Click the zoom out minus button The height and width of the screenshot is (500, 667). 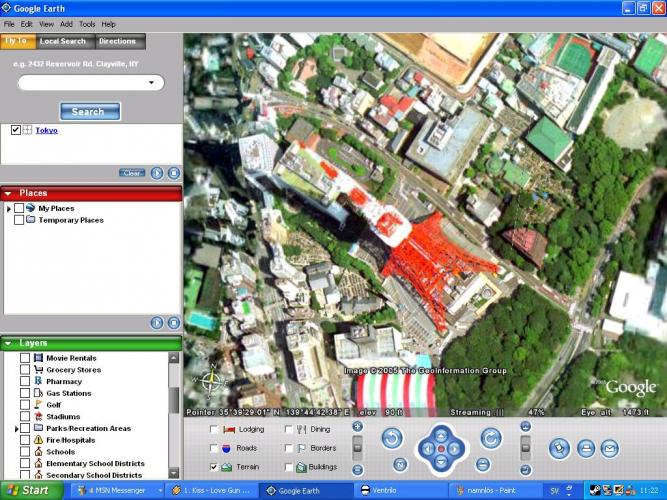click(358, 467)
